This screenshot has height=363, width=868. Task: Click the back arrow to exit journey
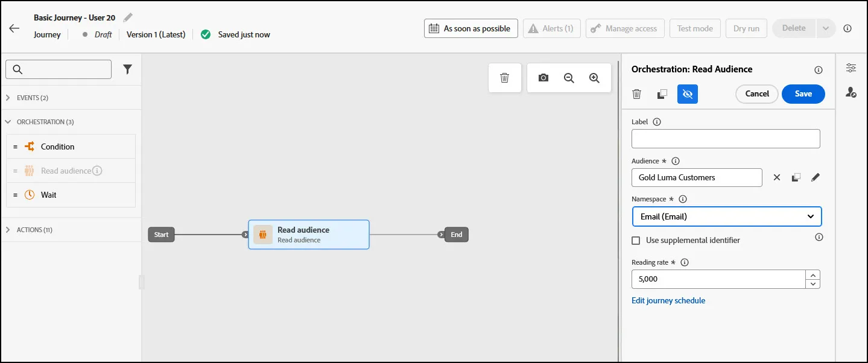point(14,28)
